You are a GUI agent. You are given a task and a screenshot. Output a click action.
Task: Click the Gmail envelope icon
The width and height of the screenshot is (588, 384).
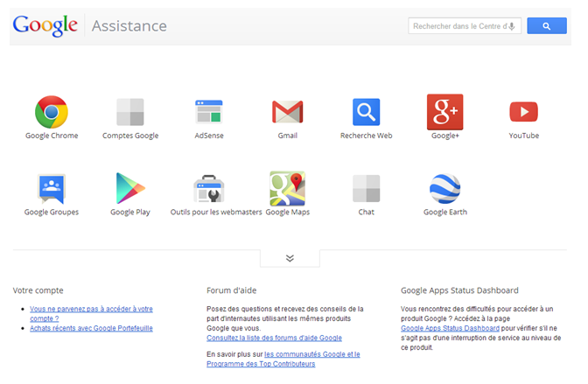[287, 112]
